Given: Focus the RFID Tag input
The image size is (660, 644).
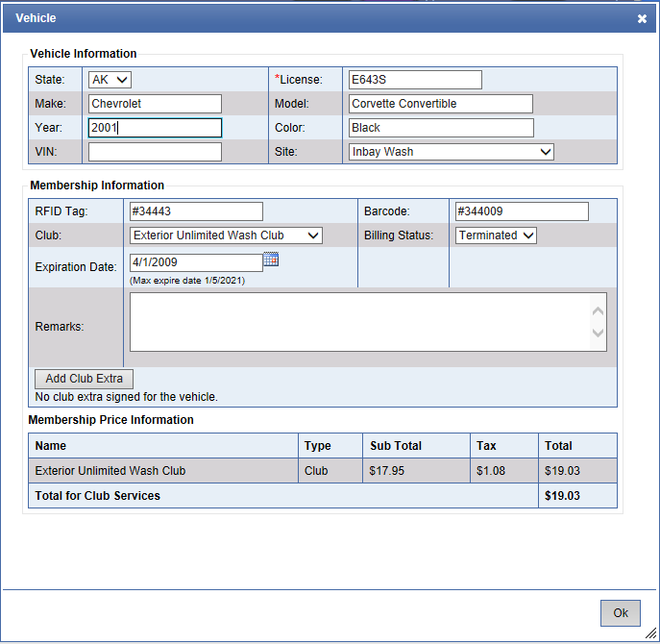Looking at the screenshot, I should (196, 211).
